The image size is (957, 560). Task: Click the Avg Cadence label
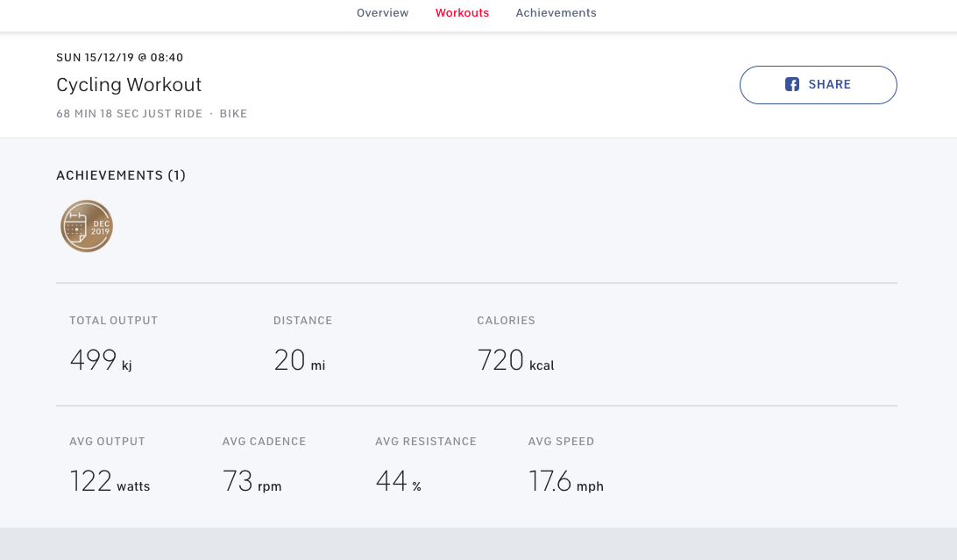[264, 442]
